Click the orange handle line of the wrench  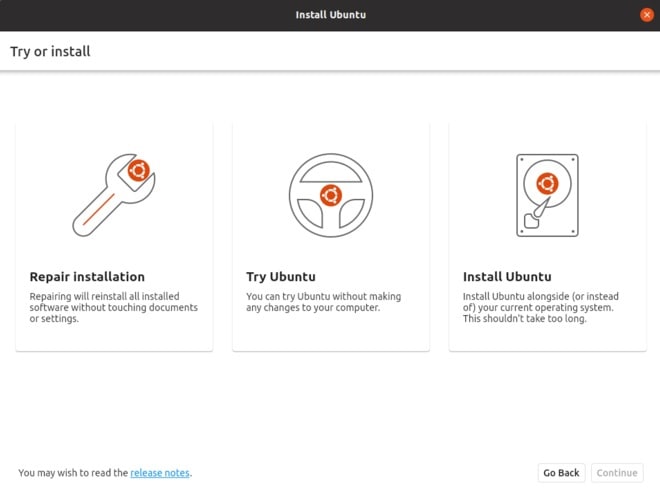[98, 210]
